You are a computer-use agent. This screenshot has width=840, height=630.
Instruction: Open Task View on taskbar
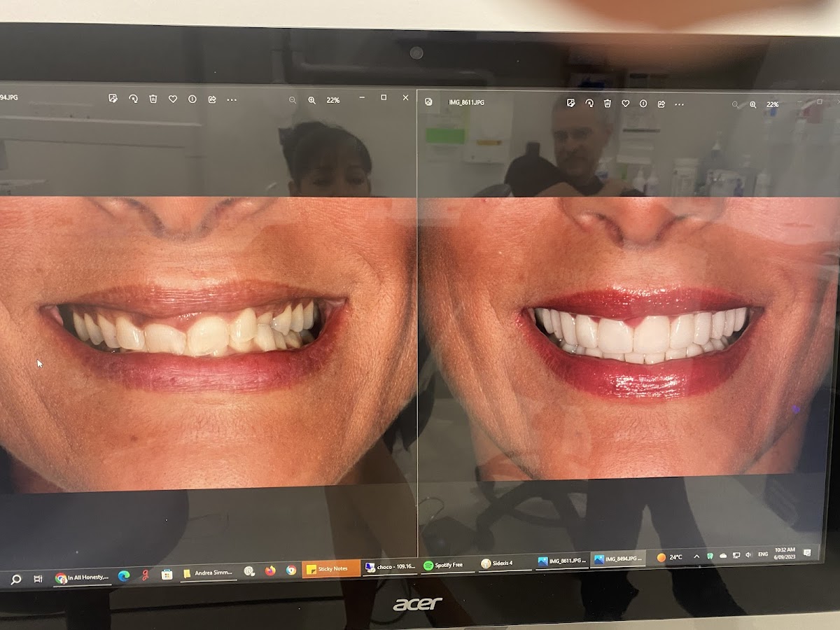coord(38,579)
